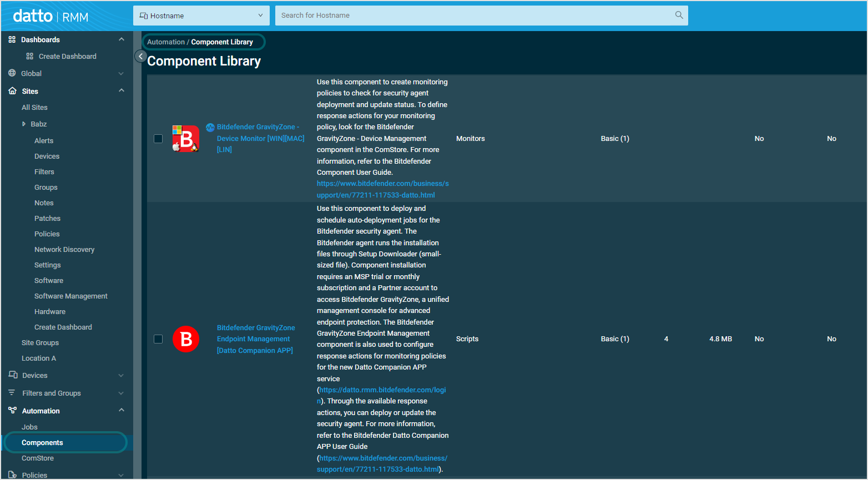Collapse the Sites section
This screenshot has width=868, height=480.
[x=121, y=91]
